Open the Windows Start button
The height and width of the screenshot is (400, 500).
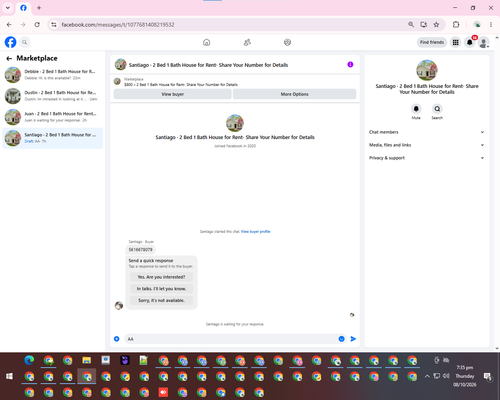[x=9, y=376]
